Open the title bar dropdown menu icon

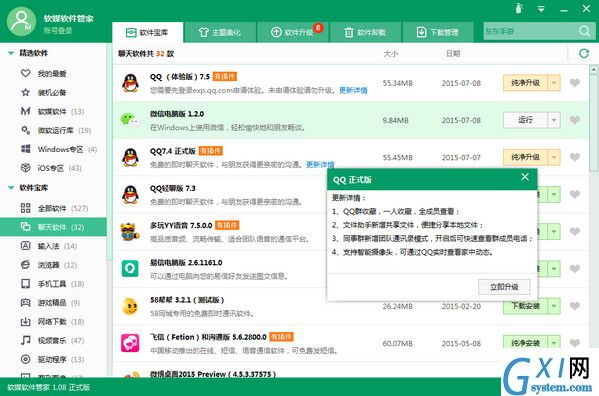tap(541, 8)
